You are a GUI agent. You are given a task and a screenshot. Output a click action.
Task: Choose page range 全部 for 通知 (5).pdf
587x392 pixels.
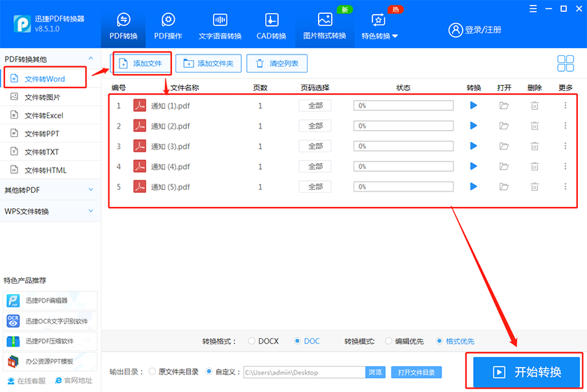(x=315, y=187)
